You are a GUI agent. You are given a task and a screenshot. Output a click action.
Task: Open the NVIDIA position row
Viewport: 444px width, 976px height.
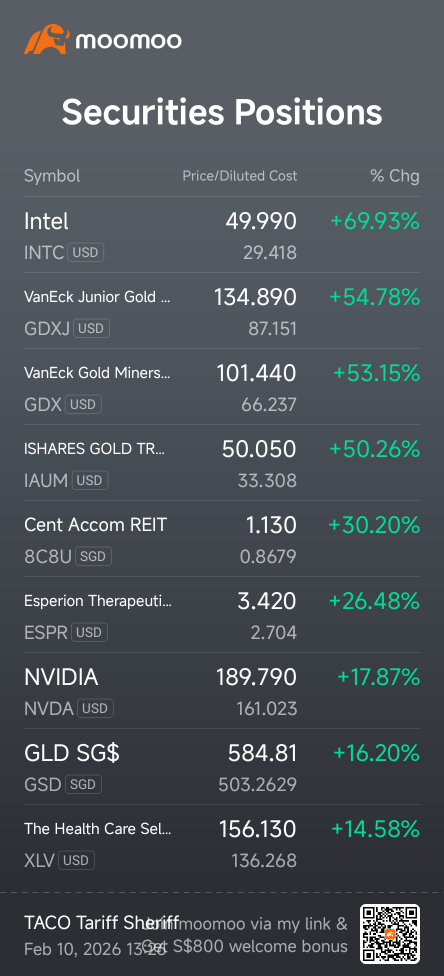point(222,691)
